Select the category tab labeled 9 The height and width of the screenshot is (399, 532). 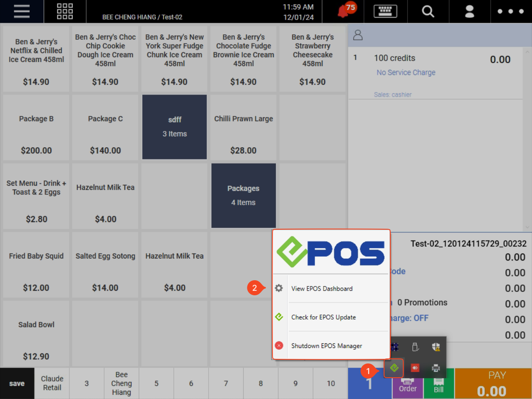pyautogui.click(x=295, y=384)
